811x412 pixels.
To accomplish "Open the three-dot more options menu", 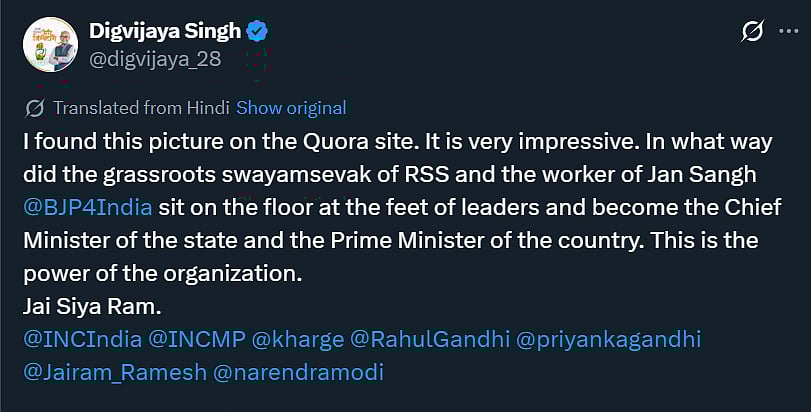I will pos(787,32).
